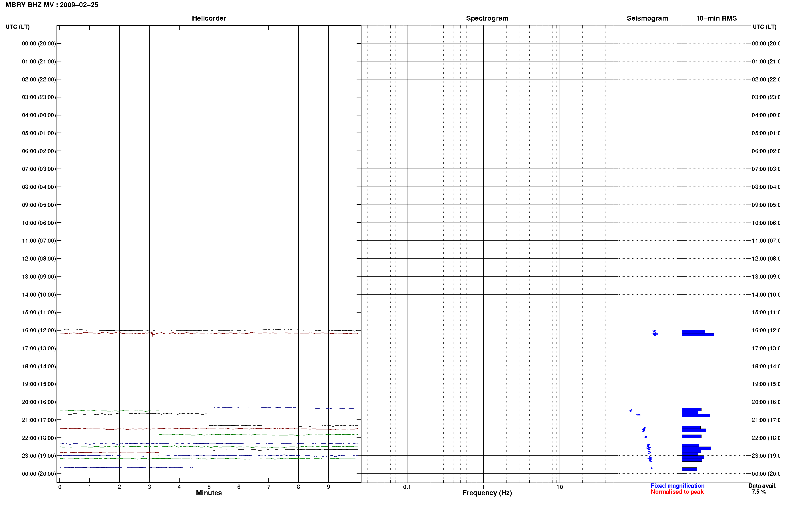Click the left '16:00 (12:00)' time label
The image size is (812, 508).
[39, 330]
